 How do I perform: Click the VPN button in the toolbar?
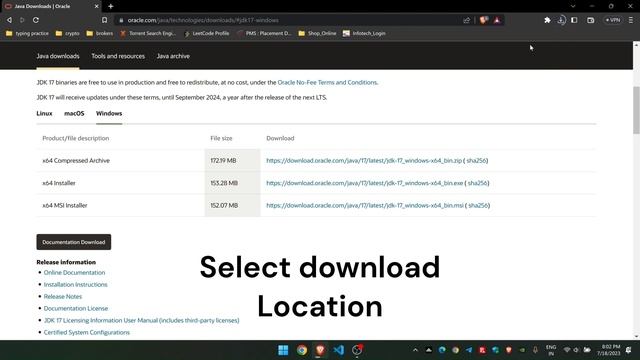tap(613, 20)
